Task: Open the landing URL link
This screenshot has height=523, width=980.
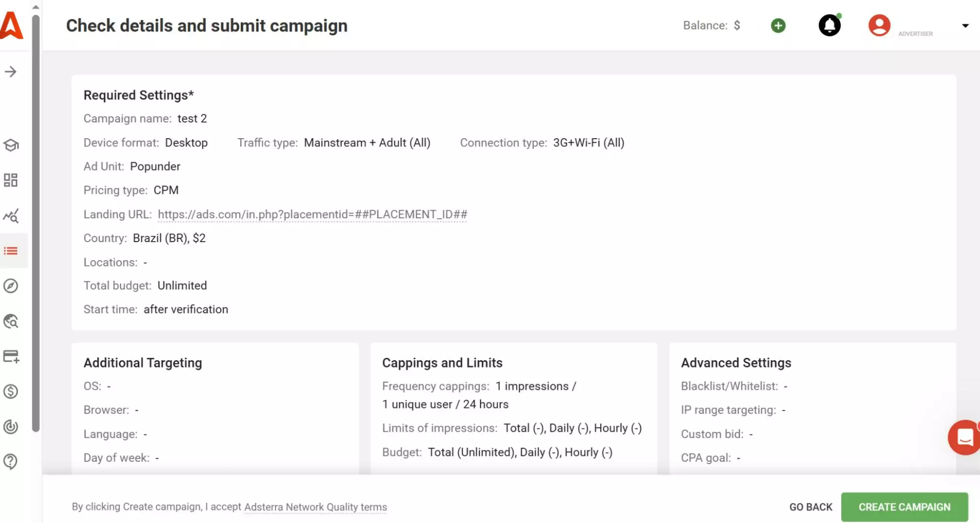Action: [x=312, y=215]
